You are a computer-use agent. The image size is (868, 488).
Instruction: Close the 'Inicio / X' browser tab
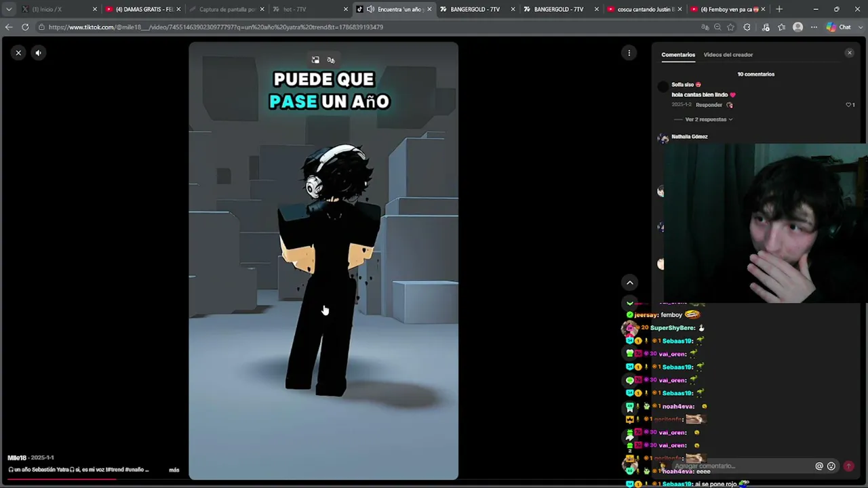[95, 9]
